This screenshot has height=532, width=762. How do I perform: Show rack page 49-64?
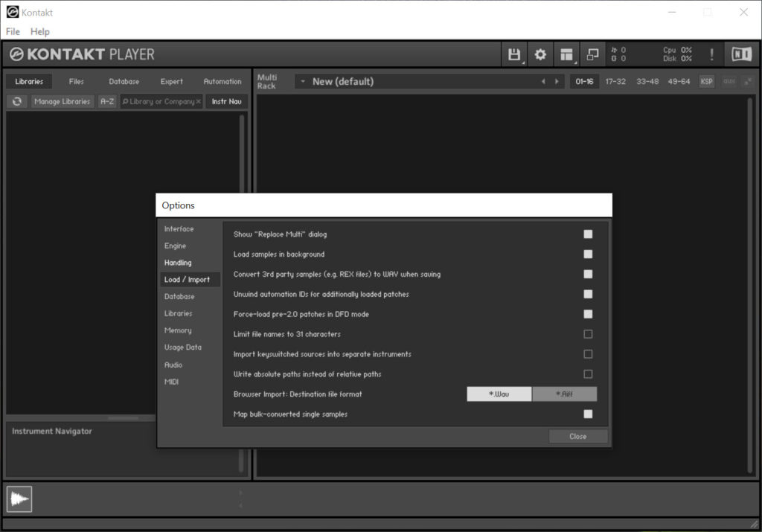(x=679, y=82)
